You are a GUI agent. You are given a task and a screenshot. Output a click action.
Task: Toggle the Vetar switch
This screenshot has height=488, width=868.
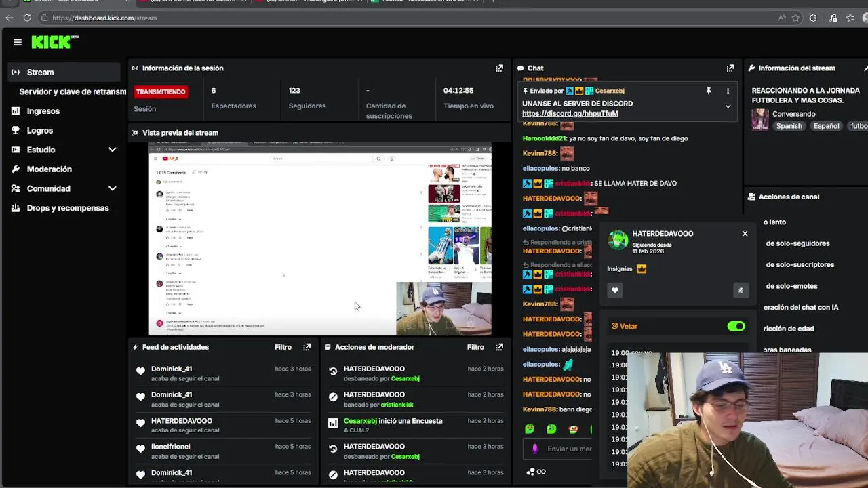click(736, 326)
